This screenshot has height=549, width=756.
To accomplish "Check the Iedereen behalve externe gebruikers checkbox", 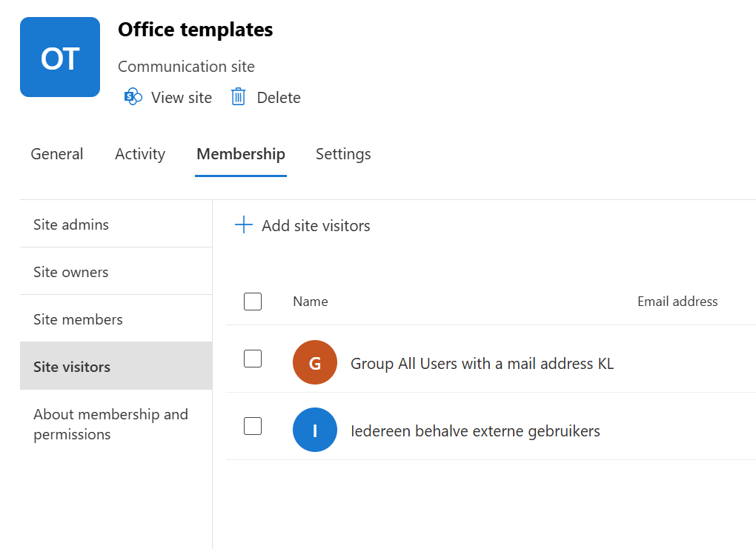I will [253, 426].
